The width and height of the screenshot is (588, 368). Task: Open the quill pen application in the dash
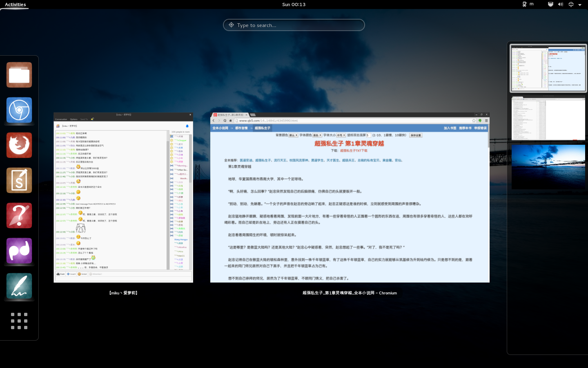(x=19, y=286)
